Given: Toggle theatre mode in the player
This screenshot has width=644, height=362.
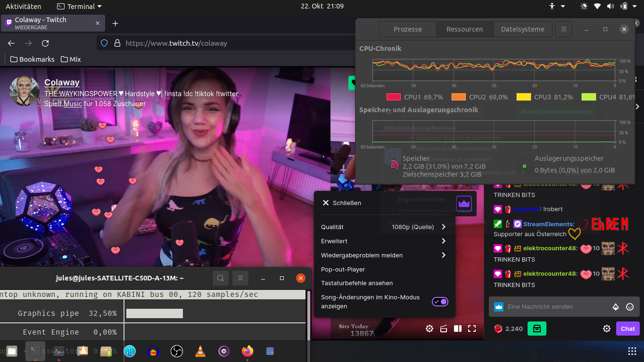Looking at the screenshot, I should pyautogui.click(x=457, y=329).
